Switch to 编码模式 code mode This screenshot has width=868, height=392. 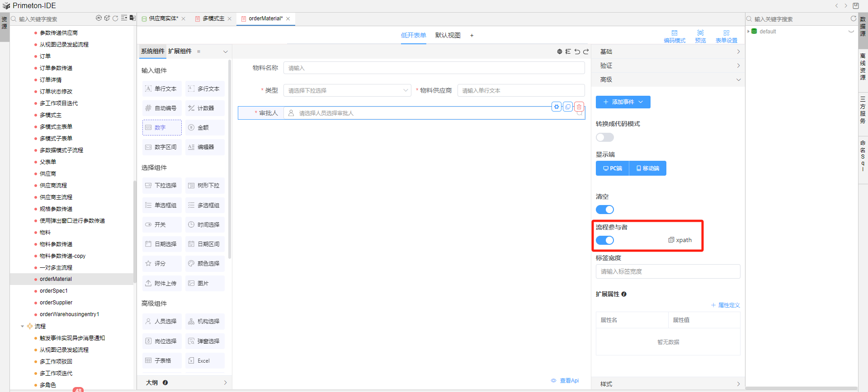pyautogui.click(x=674, y=36)
